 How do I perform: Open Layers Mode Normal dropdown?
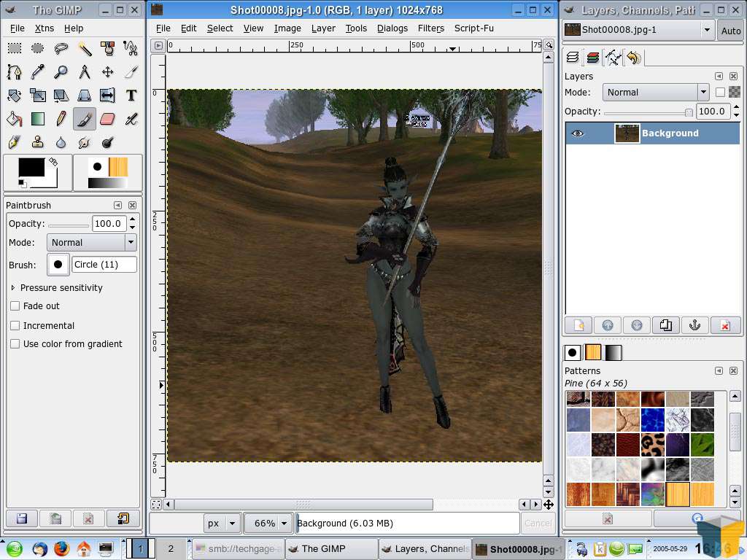click(x=656, y=93)
